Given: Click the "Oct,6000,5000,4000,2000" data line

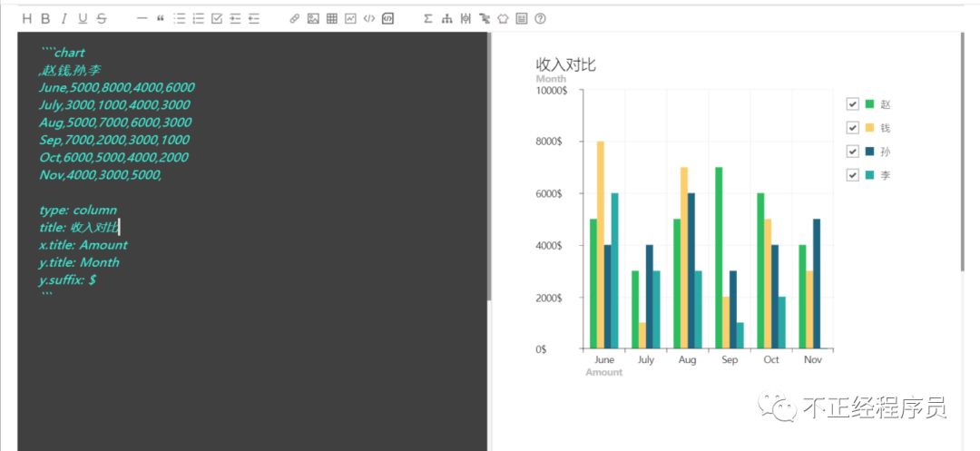Looking at the screenshot, I should coord(113,157).
